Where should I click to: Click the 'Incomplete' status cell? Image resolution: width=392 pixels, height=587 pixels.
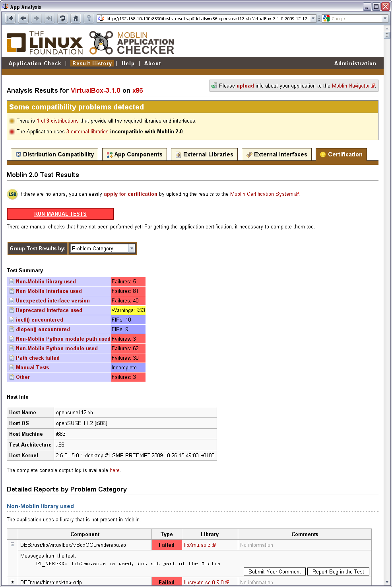128,367
